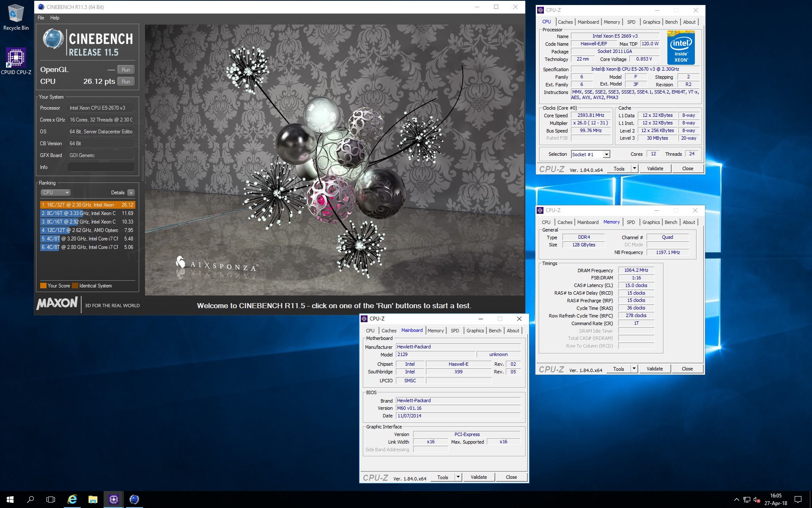
Task: Run the CPU benchmark
Action: [126, 82]
